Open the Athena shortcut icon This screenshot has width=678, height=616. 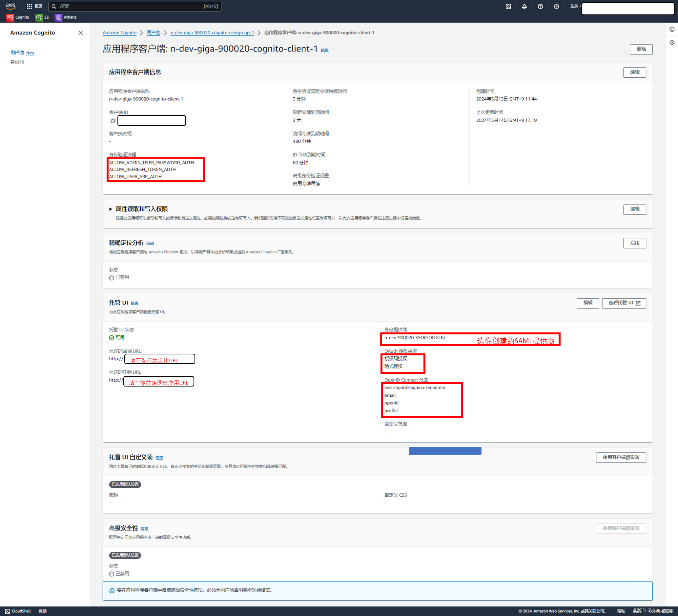pyautogui.click(x=58, y=17)
